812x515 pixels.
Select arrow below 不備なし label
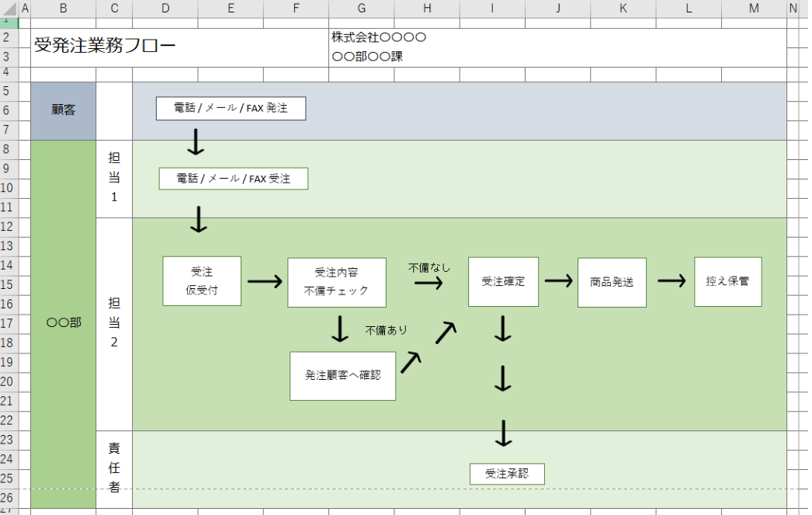pyautogui.click(x=429, y=283)
